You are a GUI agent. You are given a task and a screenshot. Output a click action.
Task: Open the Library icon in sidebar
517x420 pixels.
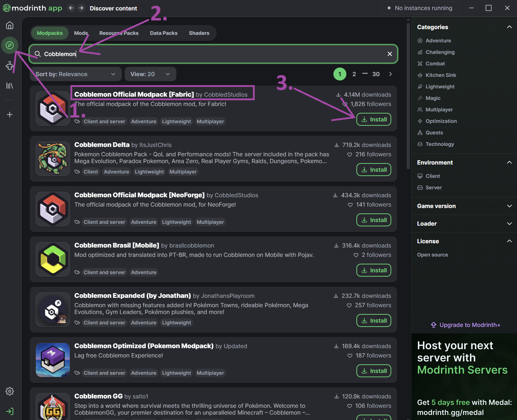pos(10,86)
